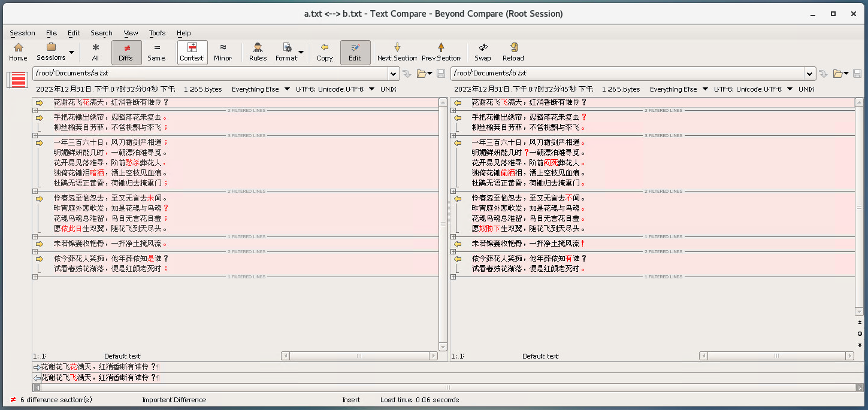Reload both files
This screenshot has height=410, width=868.
[x=513, y=52]
